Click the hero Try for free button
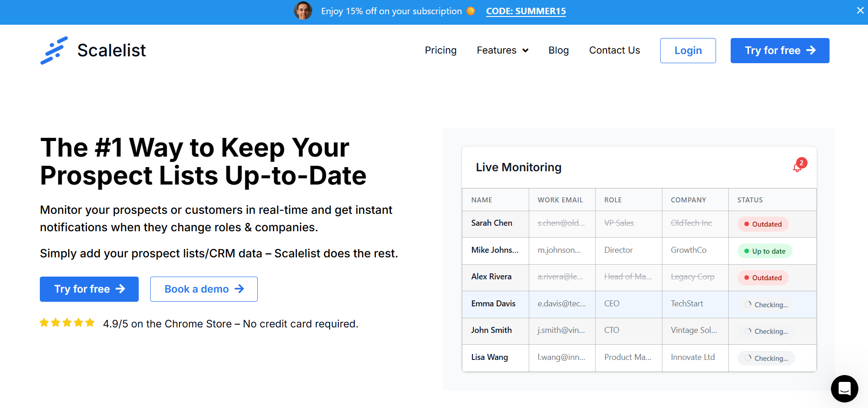The image size is (868, 408). 89,289
